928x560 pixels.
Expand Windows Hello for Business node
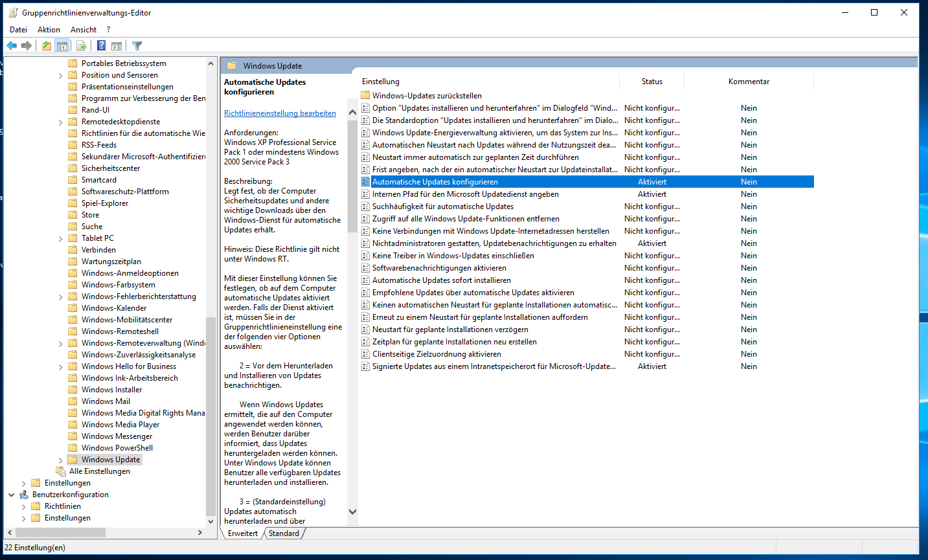(60, 367)
